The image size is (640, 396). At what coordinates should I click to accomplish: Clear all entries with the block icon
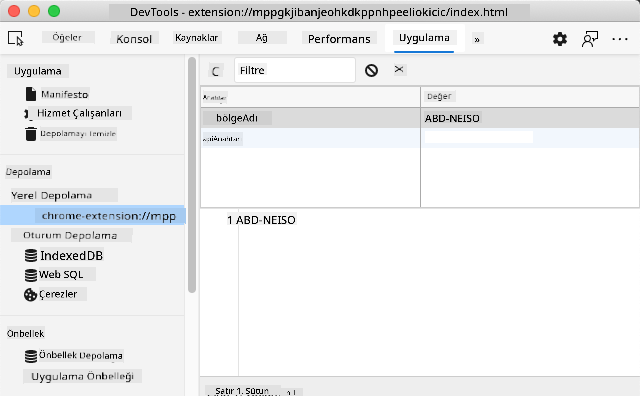click(371, 70)
